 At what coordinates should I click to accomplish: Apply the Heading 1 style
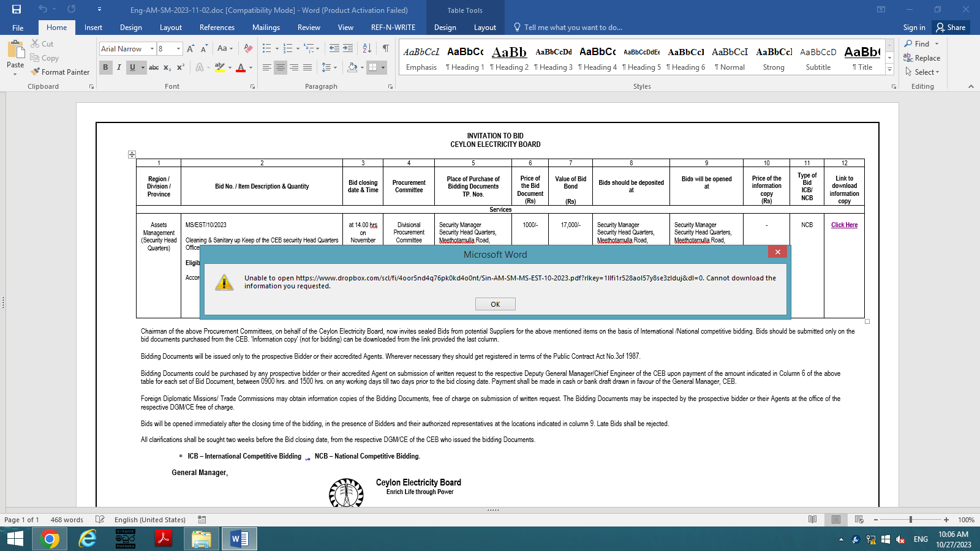point(465,59)
